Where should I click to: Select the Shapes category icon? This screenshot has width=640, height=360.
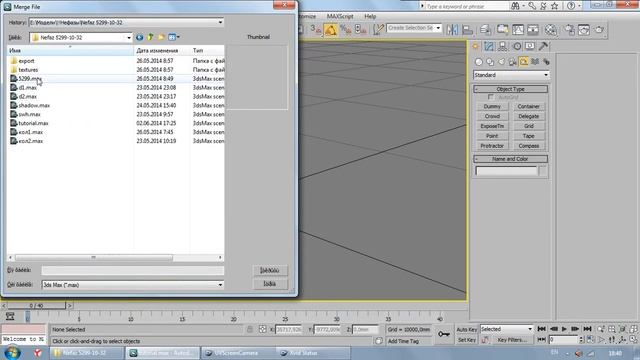click(490, 62)
